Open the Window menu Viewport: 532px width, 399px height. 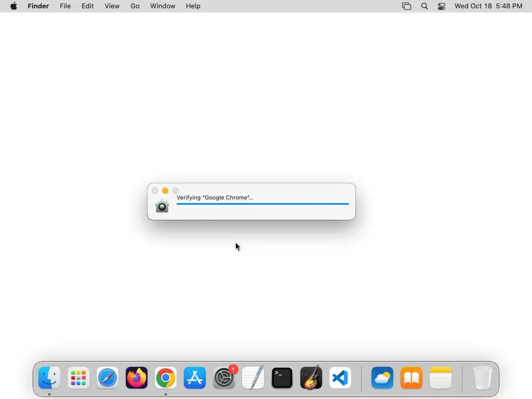(163, 6)
